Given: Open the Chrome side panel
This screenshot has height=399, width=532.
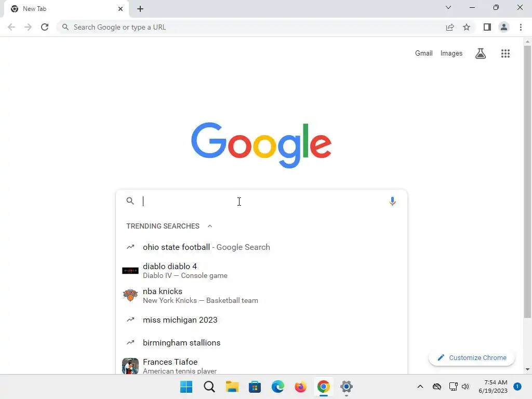Looking at the screenshot, I should pos(487,27).
